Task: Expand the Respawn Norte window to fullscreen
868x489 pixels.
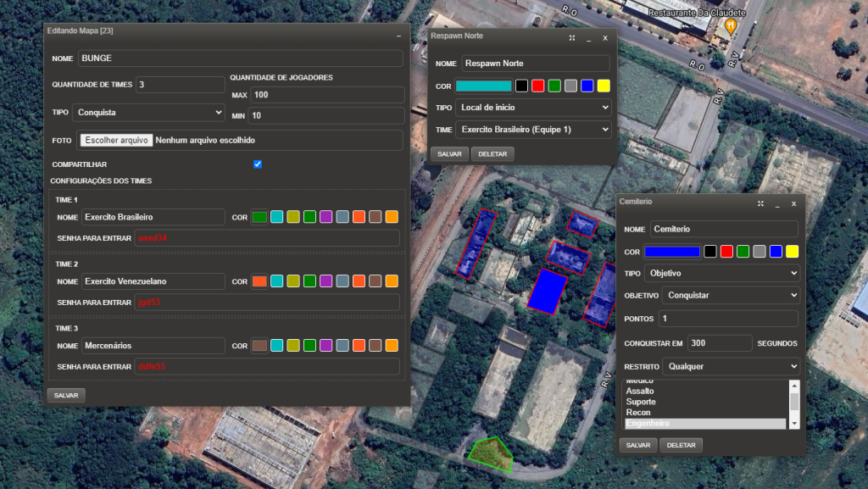Action: tap(572, 38)
